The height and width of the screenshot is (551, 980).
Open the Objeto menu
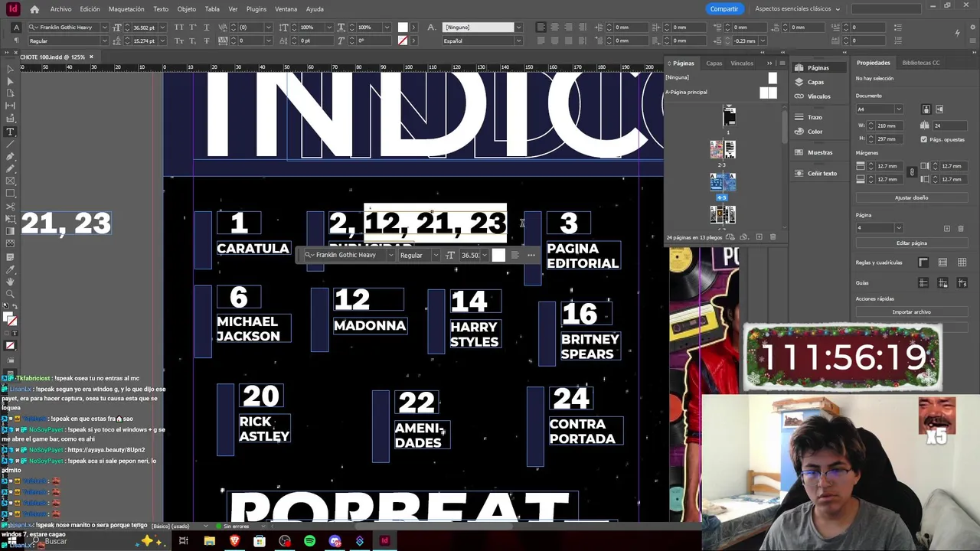click(x=187, y=9)
